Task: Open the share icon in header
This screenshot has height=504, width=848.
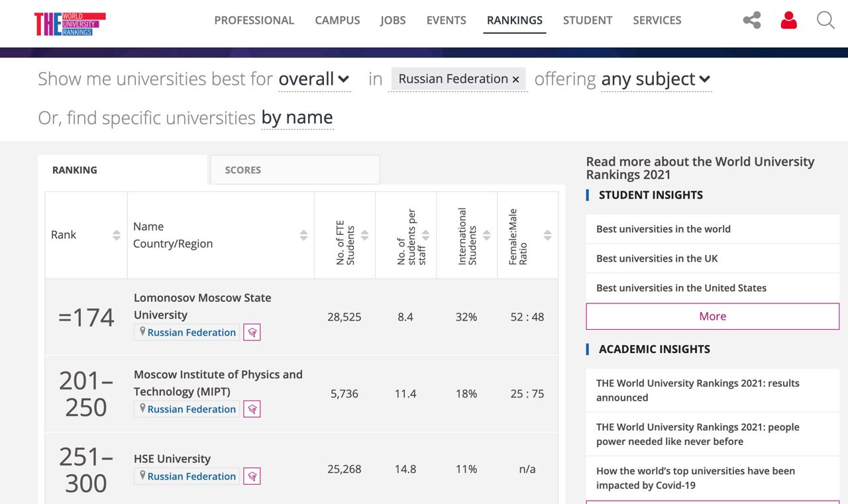Action: pyautogui.click(x=752, y=21)
